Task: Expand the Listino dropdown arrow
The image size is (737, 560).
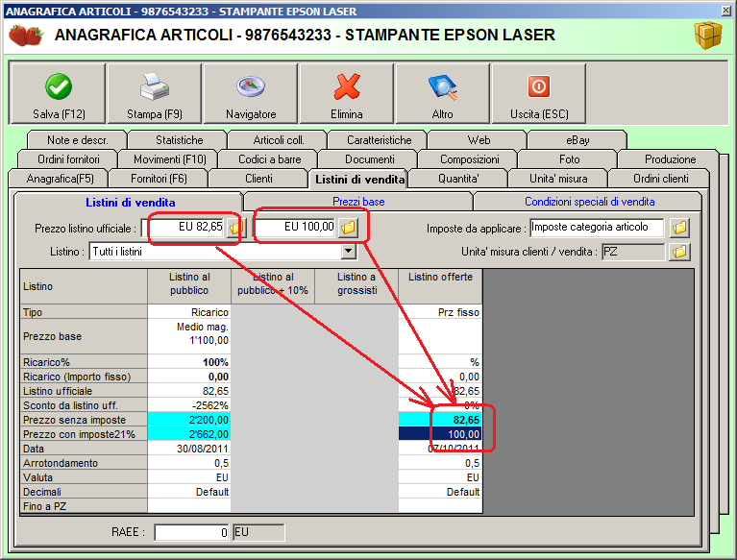Action: (348, 252)
